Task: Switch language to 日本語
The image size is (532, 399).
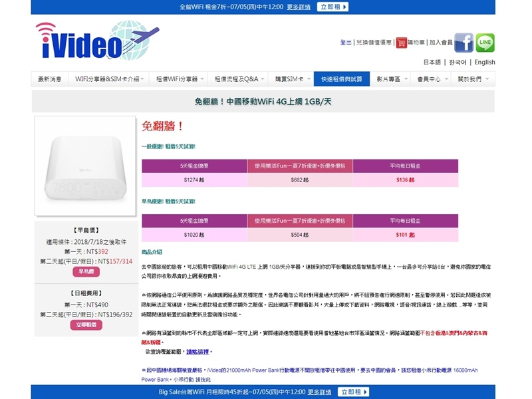Action: click(x=432, y=62)
